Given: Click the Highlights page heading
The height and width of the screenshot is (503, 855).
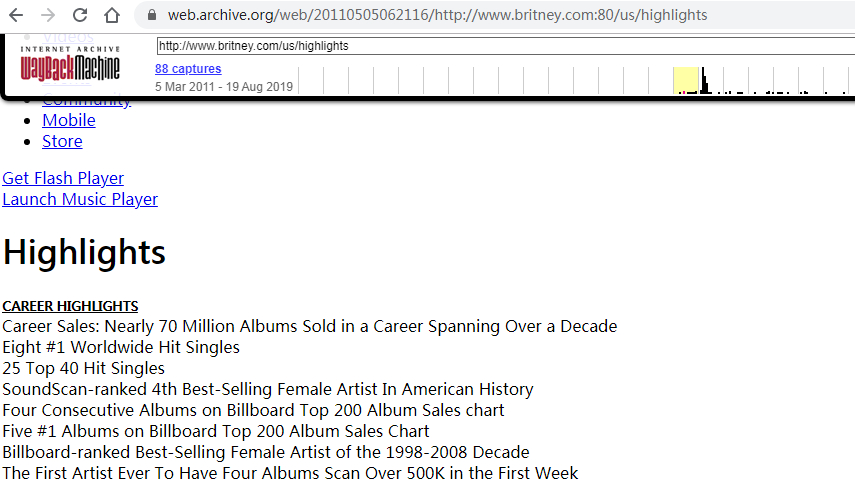Looking at the screenshot, I should (84, 252).
